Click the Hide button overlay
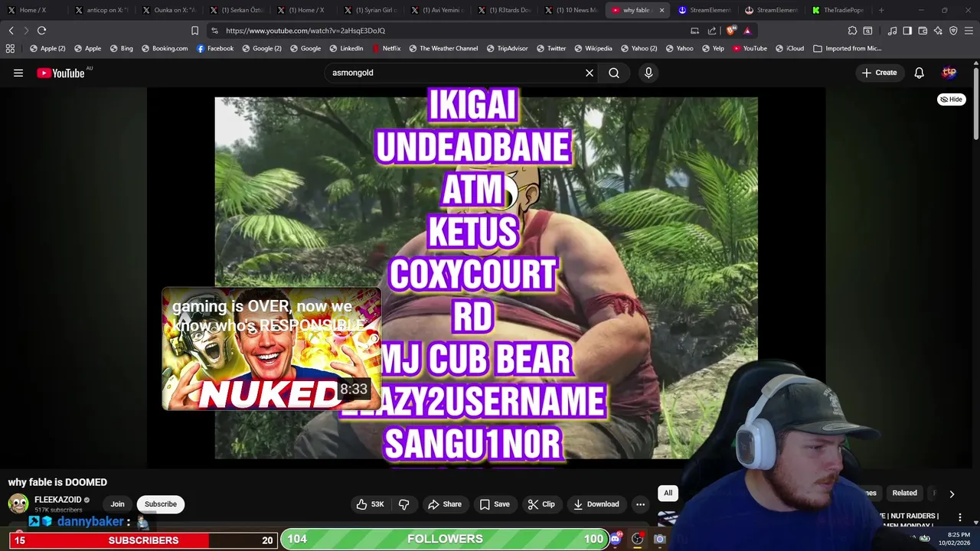Screen dimensions: 980x551 coord(952,99)
